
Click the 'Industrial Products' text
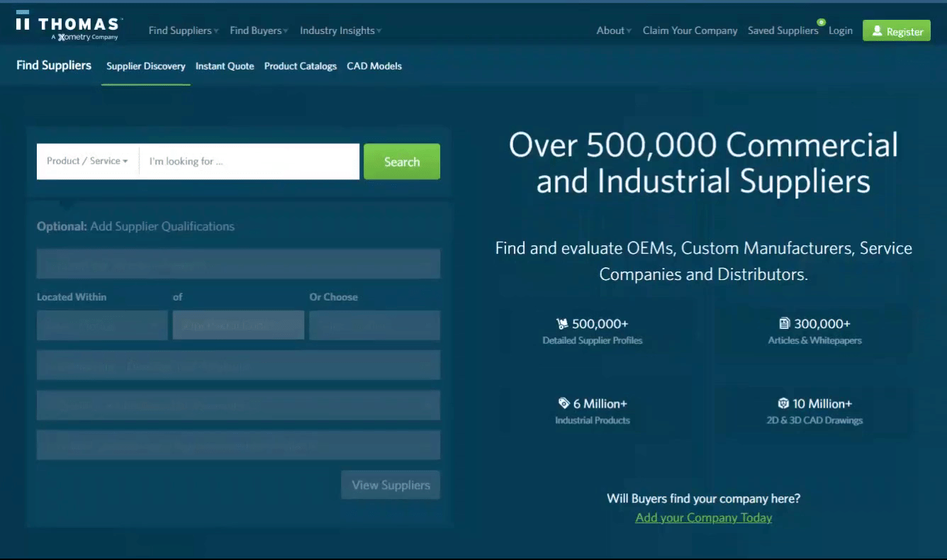pyautogui.click(x=593, y=420)
